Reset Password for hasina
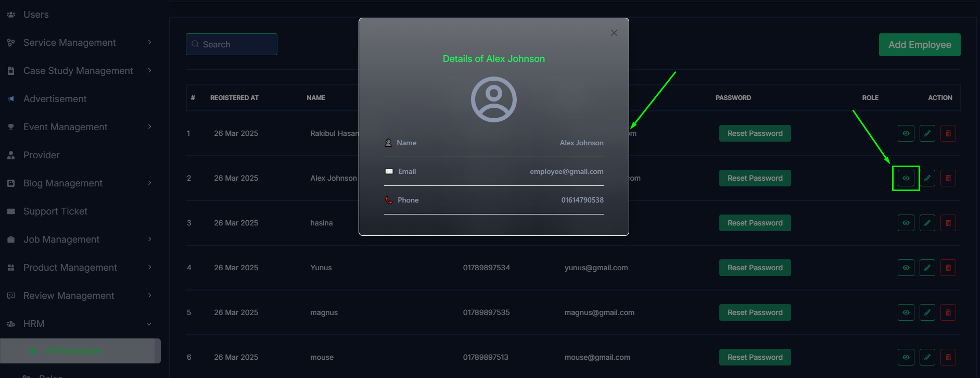980x378 pixels. tap(755, 223)
